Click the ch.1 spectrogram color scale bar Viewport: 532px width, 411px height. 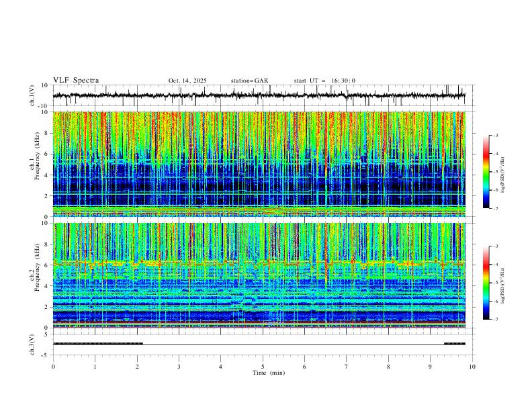coord(486,172)
